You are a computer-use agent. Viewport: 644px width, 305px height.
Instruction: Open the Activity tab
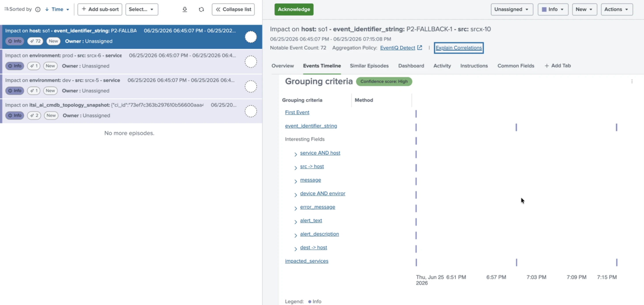(x=442, y=66)
